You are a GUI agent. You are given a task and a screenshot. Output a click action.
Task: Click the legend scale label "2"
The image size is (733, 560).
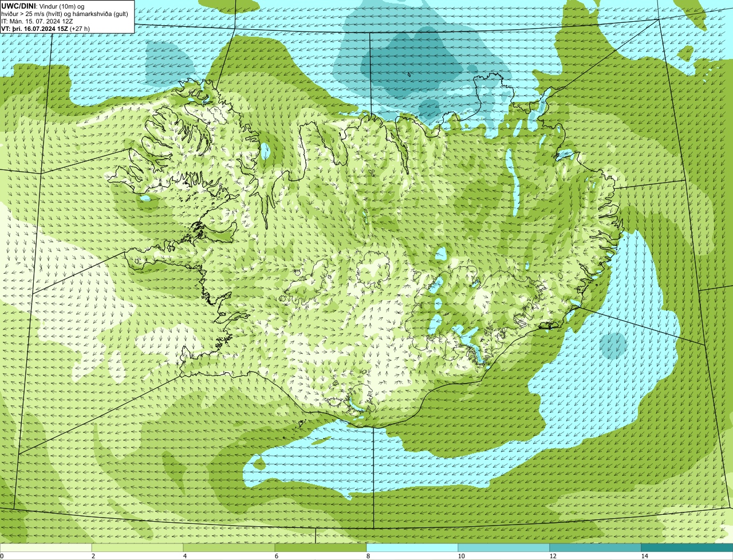pos(93,556)
